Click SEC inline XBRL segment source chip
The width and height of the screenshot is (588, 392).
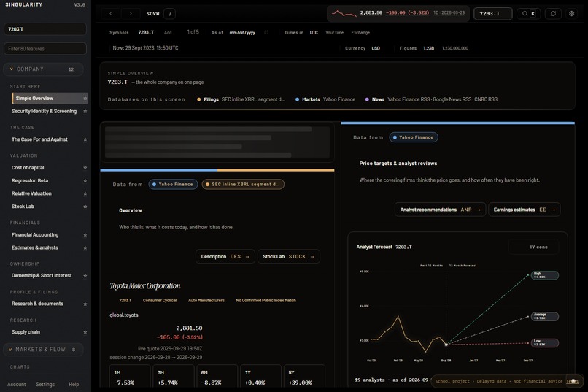243,185
